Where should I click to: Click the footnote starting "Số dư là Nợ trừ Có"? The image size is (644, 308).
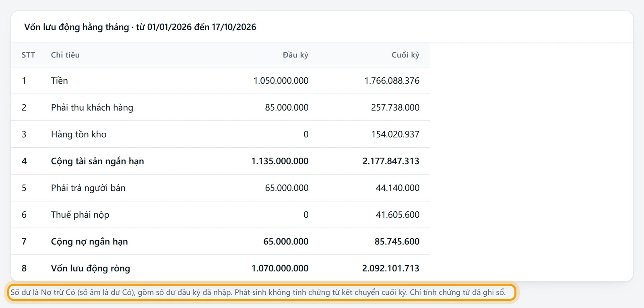(x=258, y=292)
